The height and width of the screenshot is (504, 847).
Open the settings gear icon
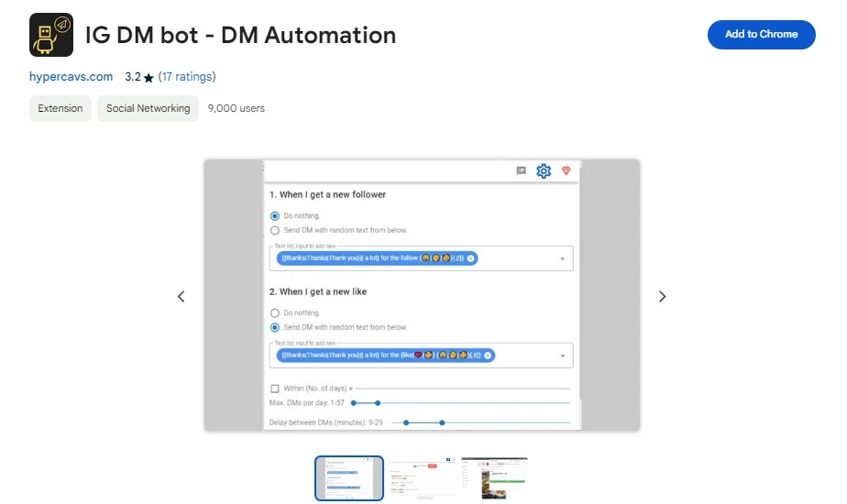pyautogui.click(x=544, y=171)
